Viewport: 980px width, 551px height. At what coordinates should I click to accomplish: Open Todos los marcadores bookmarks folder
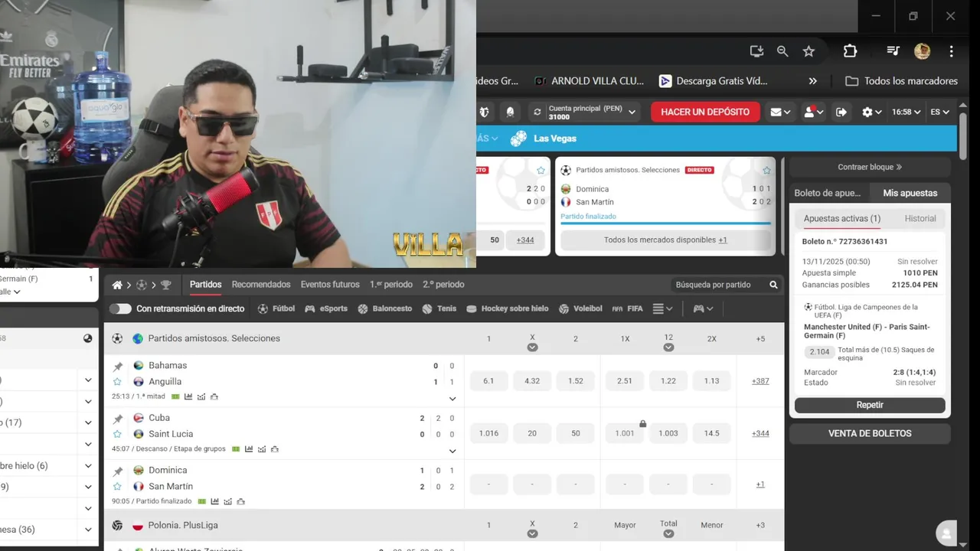pos(902,81)
